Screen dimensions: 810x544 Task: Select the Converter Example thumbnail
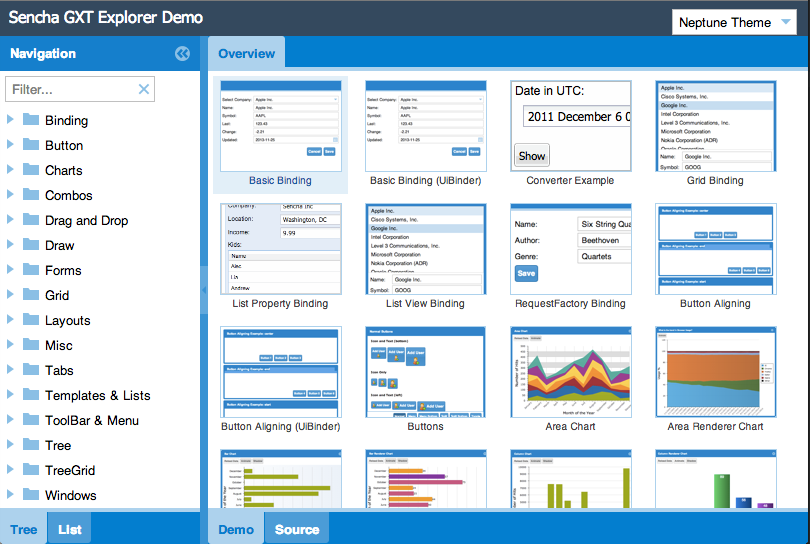tap(570, 126)
